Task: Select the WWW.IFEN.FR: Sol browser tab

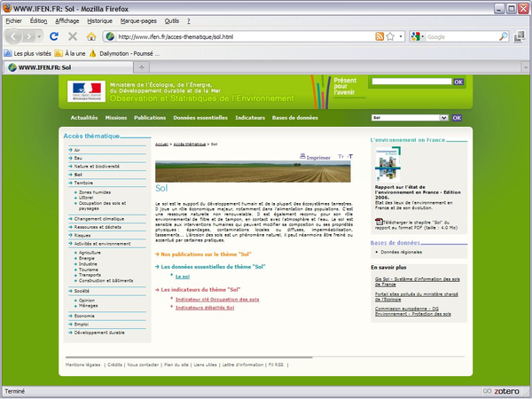Action: click(44, 67)
